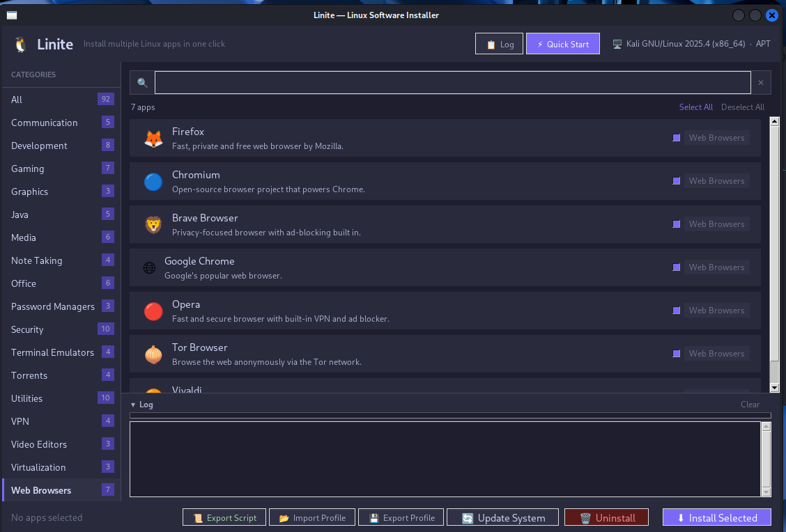
Task: Click the magnifier search icon
Action: click(142, 83)
